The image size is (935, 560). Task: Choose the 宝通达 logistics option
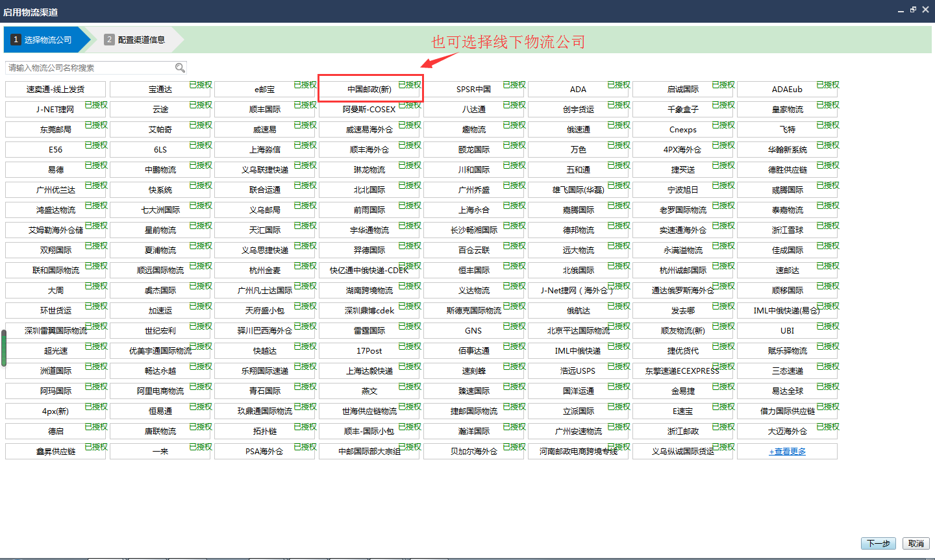click(x=160, y=90)
